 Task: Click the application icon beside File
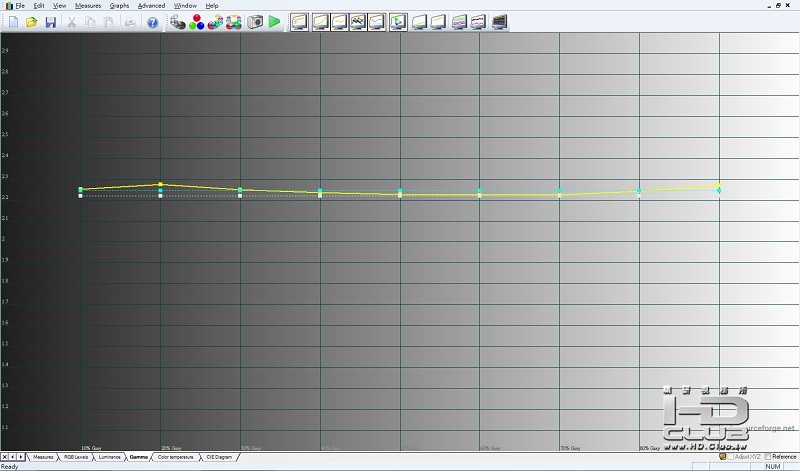pyautogui.click(x=9, y=6)
